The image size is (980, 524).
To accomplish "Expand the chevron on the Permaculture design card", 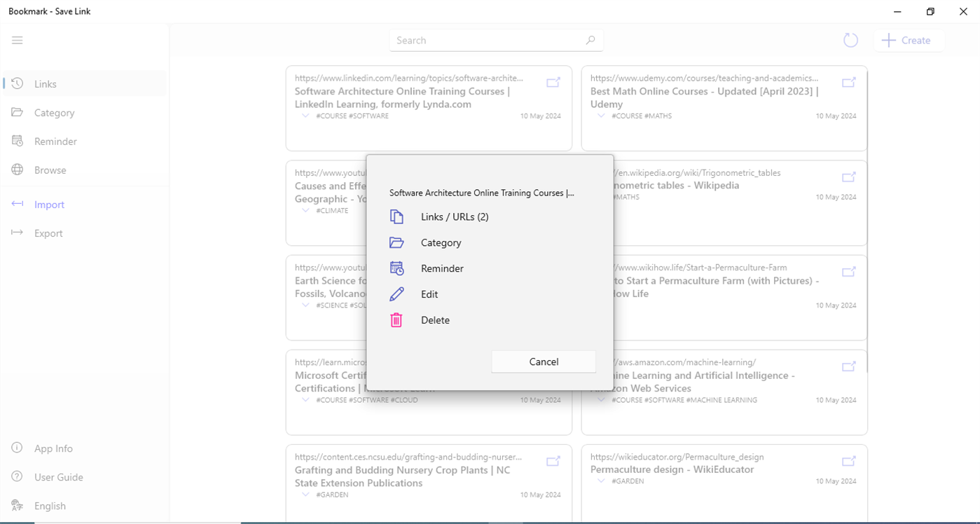I will point(600,481).
